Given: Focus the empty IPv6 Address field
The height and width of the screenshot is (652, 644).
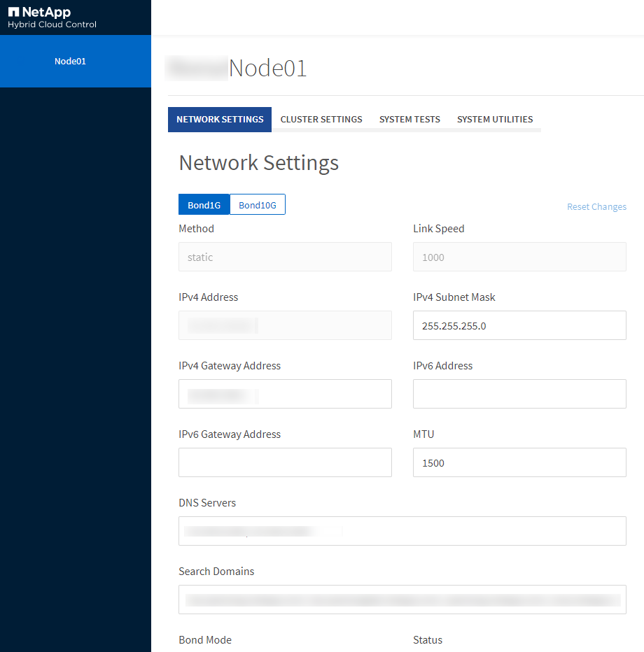Looking at the screenshot, I should pyautogui.click(x=519, y=394).
